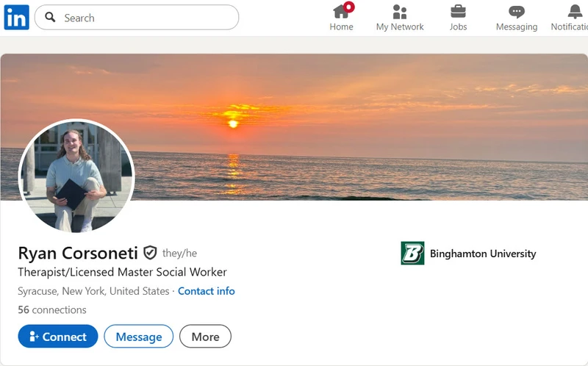The height and width of the screenshot is (366, 588).
Task: View the 56 connections link
Action: pyautogui.click(x=52, y=309)
